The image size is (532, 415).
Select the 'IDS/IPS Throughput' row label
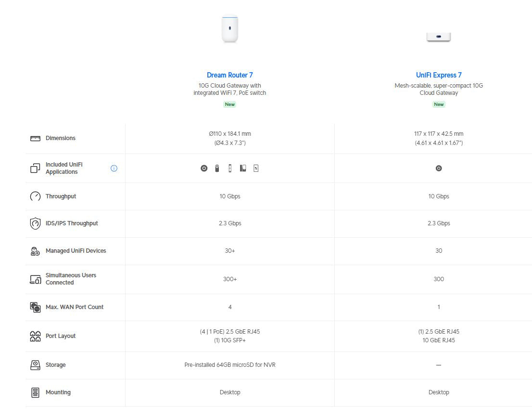(72, 223)
